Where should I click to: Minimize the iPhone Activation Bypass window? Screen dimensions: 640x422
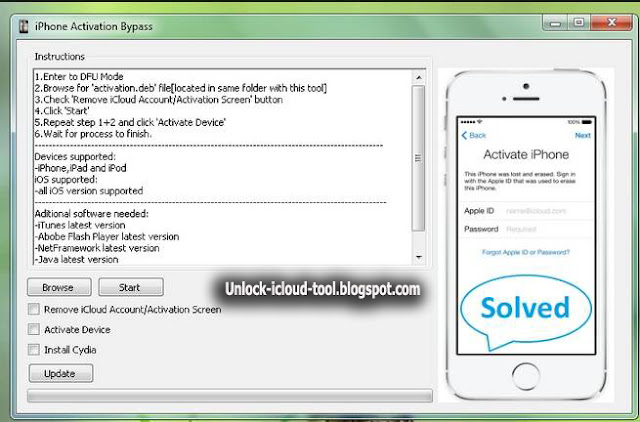click(555, 22)
